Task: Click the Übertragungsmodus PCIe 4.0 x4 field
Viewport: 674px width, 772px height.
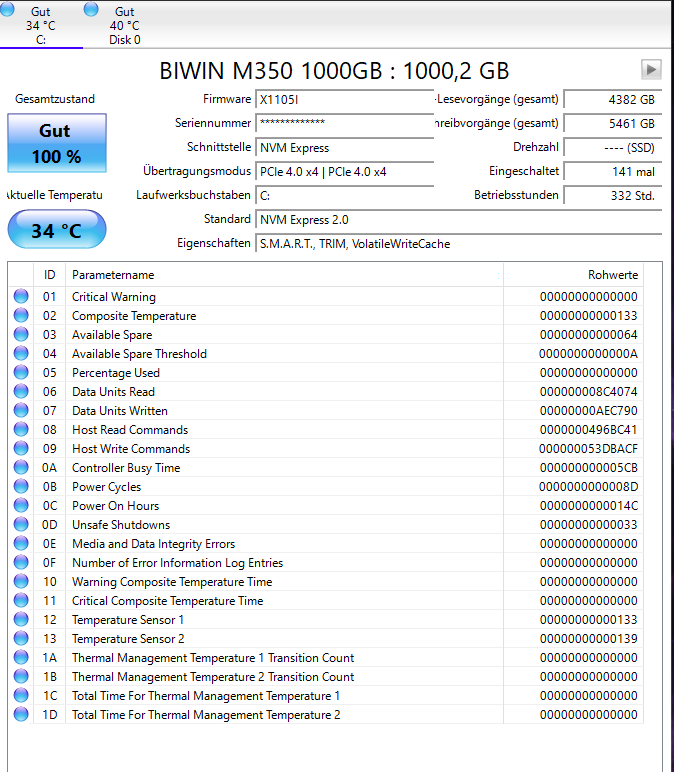Action: [x=345, y=171]
